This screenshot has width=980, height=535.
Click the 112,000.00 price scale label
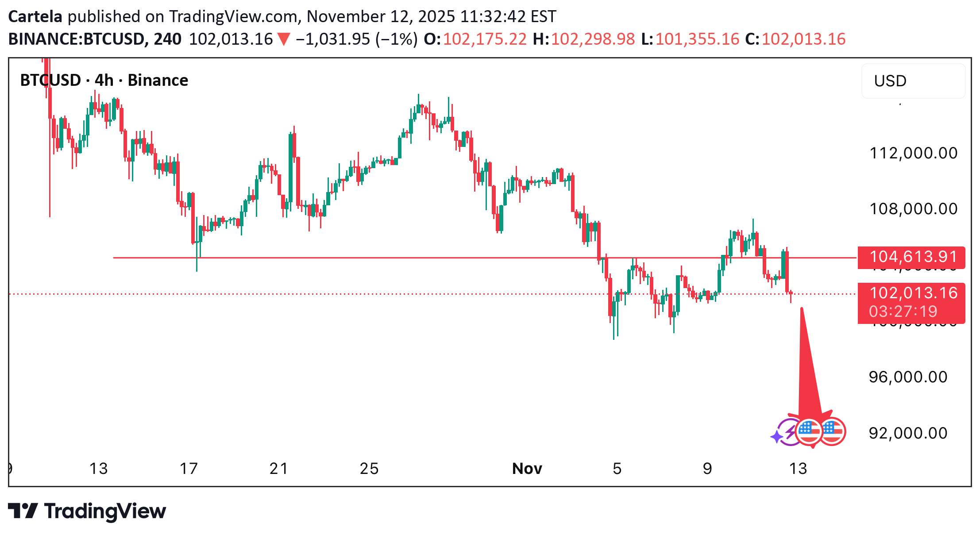coord(914,153)
